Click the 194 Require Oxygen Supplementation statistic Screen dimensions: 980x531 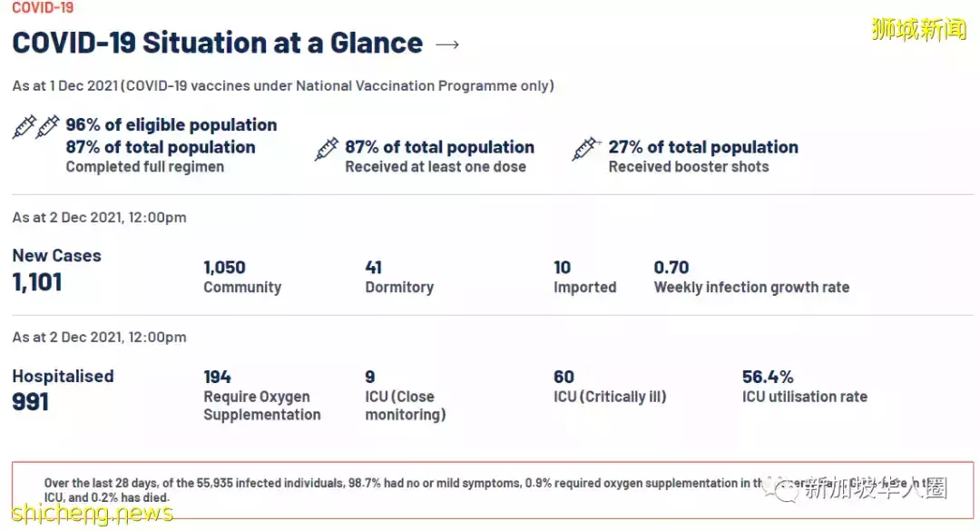tap(261, 395)
